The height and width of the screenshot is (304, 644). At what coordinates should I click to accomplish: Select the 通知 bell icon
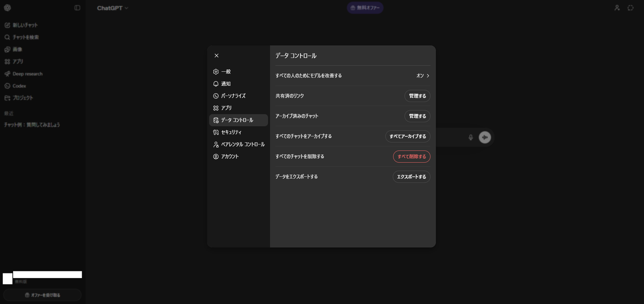(x=216, y=84)
